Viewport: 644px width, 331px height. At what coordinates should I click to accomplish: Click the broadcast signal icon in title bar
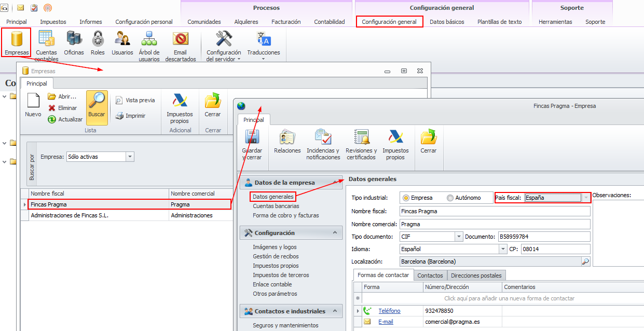pyautogui.click(x=47, y=7)
